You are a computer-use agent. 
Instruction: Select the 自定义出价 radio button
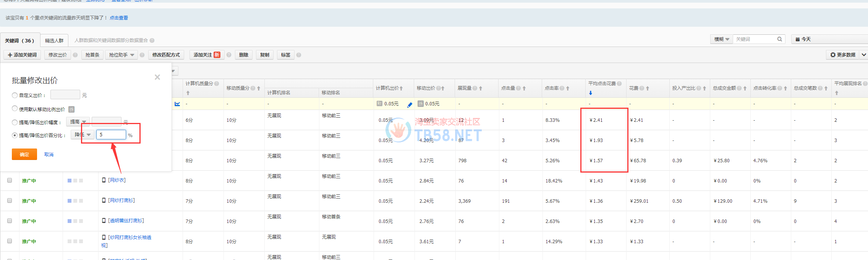[x=15, y=95]
